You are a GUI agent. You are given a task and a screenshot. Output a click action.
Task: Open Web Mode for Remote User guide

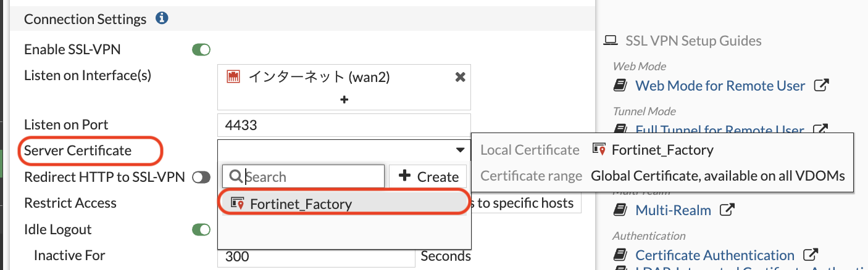(x=720, y=86)
